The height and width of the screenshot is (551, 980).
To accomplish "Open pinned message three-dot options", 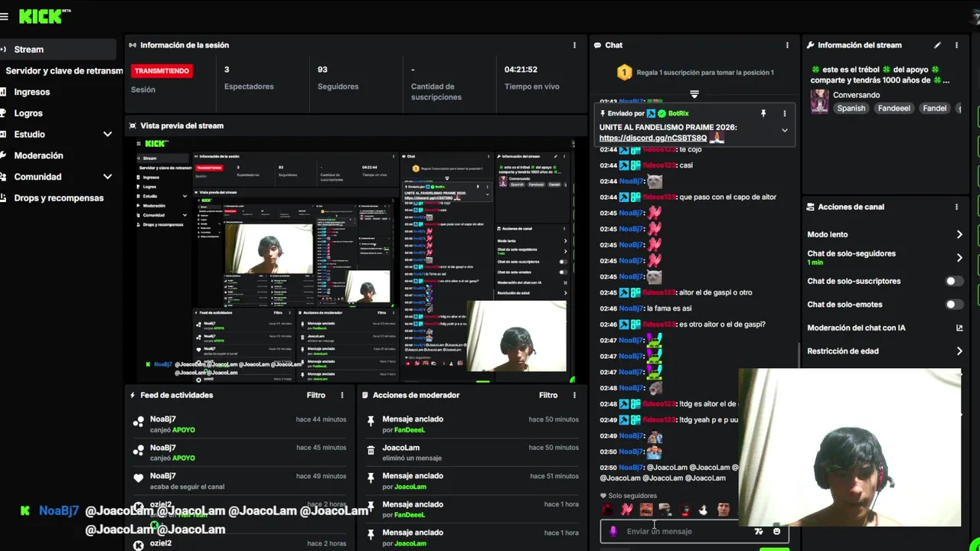I will (784, 113).
